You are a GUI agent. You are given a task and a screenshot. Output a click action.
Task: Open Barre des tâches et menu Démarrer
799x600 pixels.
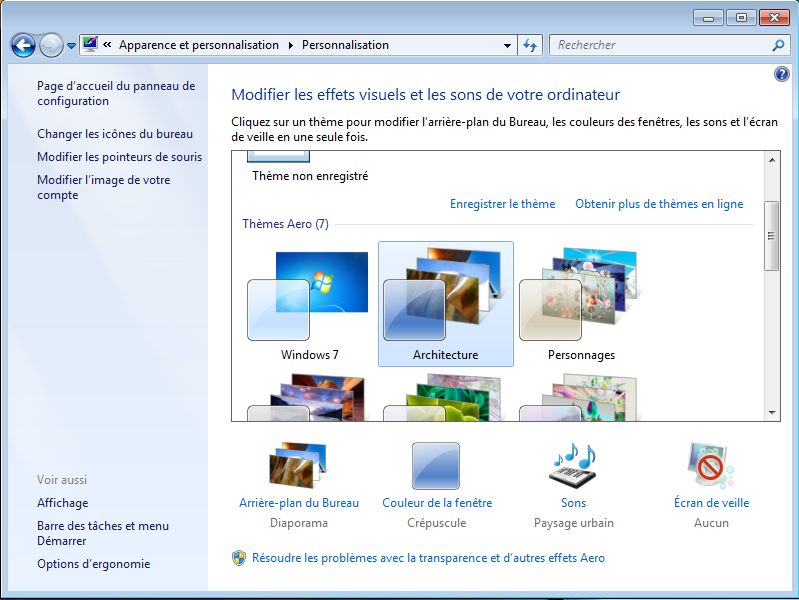point(102,533)
